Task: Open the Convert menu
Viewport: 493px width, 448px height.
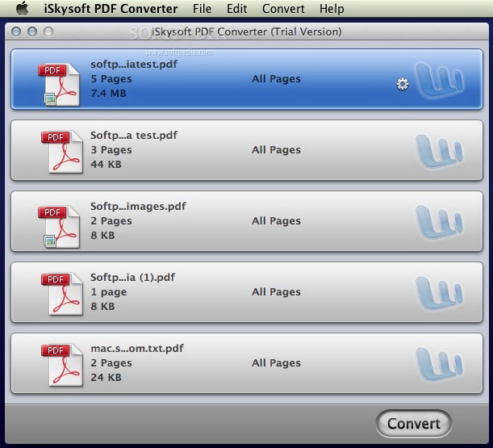Action: 283,9
